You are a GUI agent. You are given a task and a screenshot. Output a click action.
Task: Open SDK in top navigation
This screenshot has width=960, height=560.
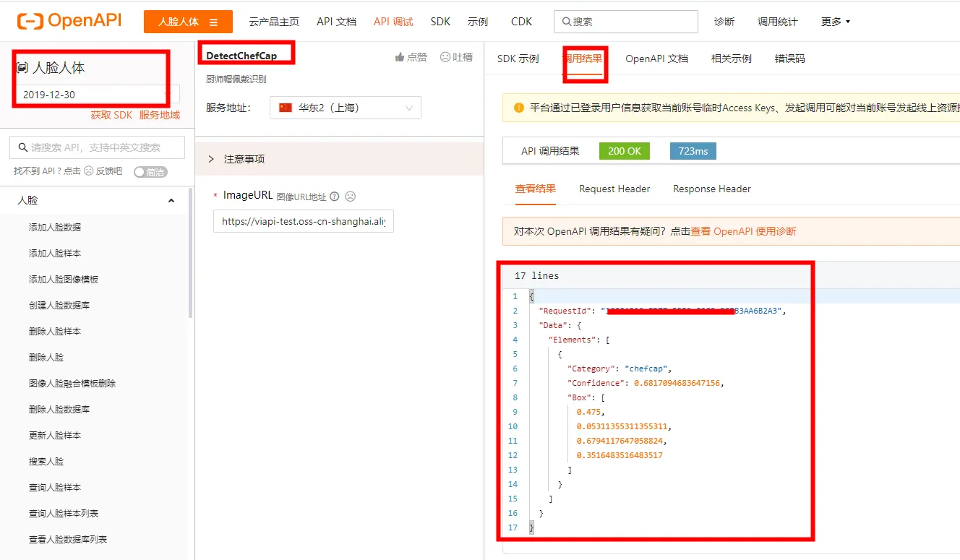(x=440, y=22)
